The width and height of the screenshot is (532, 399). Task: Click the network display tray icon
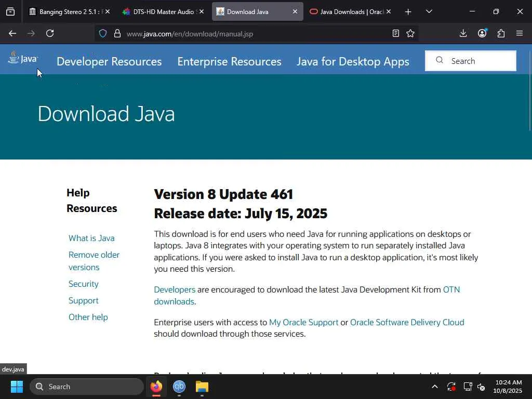468,387
